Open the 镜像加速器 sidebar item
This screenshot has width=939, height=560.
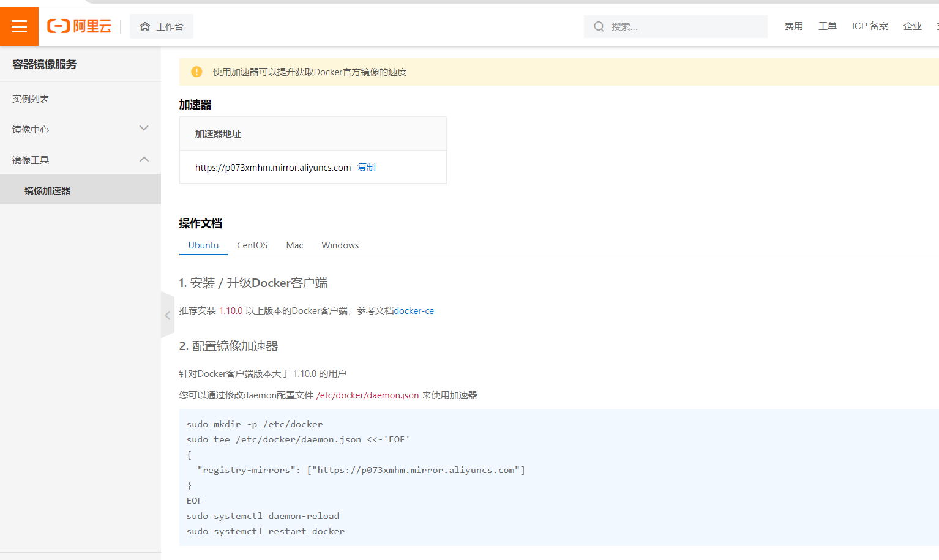(x=80, y=190)
